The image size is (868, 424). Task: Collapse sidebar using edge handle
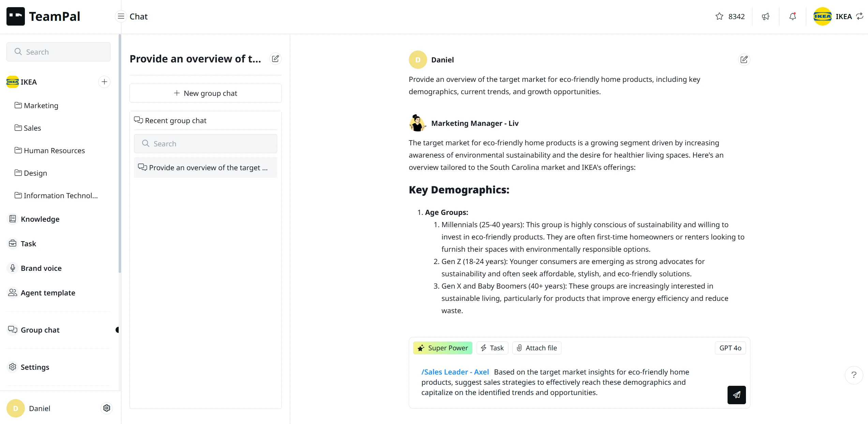pyautogui.click(x=117, y=330)
